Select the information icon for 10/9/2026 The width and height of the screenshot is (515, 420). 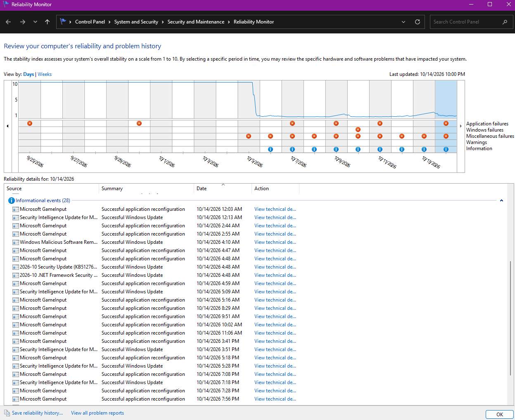tap(336, 149)
